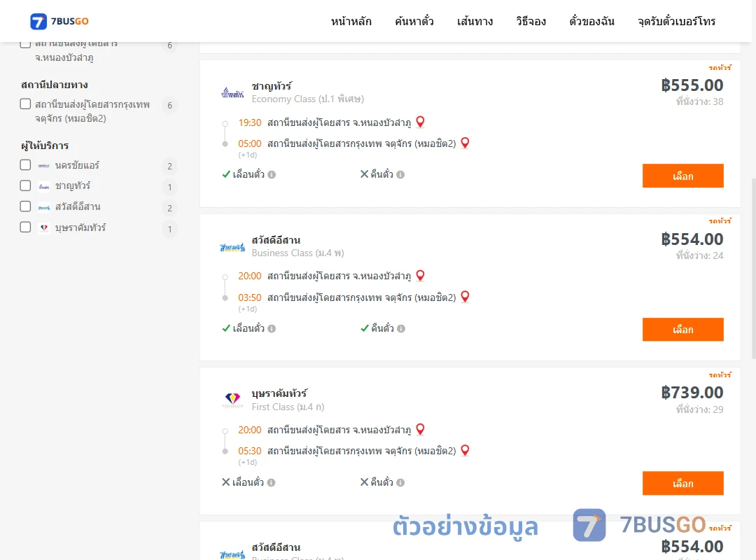Screen dimensions: 756x560
Task: Open ค้นหาตั๋ว in the top navigation
Action: [414, 21]
